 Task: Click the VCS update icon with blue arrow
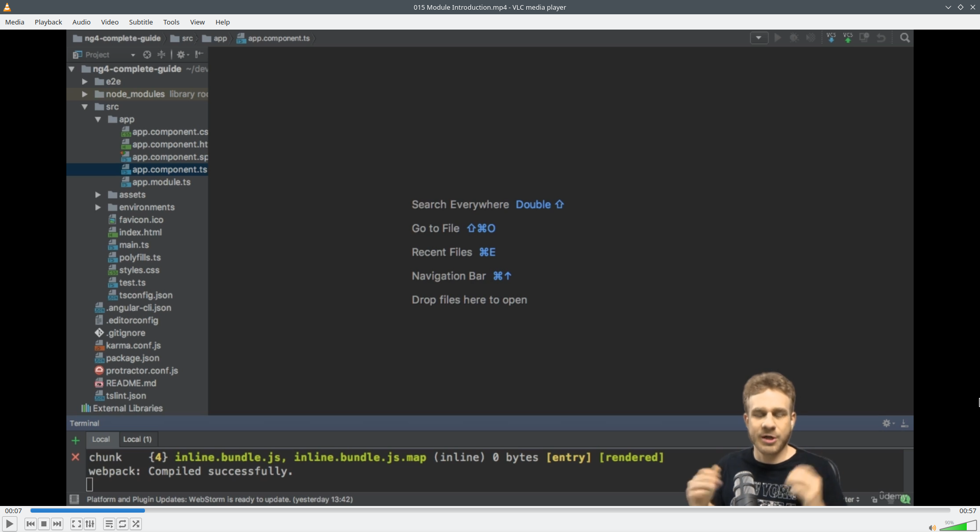pos(831,38)
